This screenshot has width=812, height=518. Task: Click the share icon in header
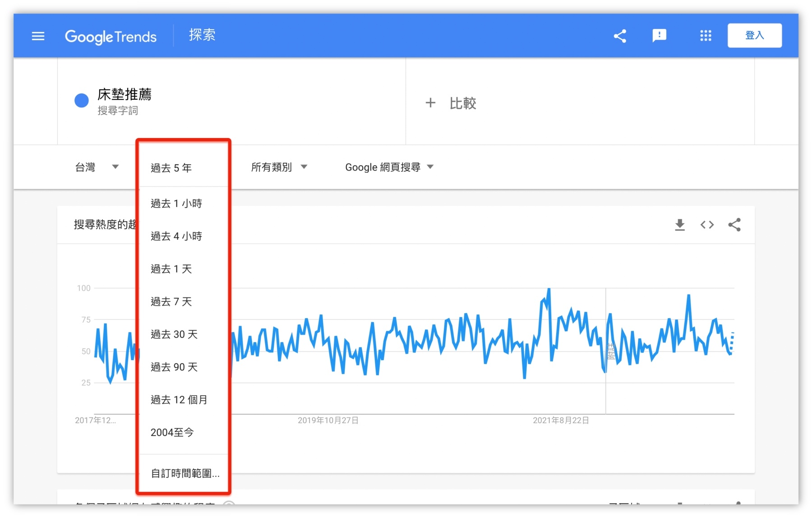(x=620, y=36)
